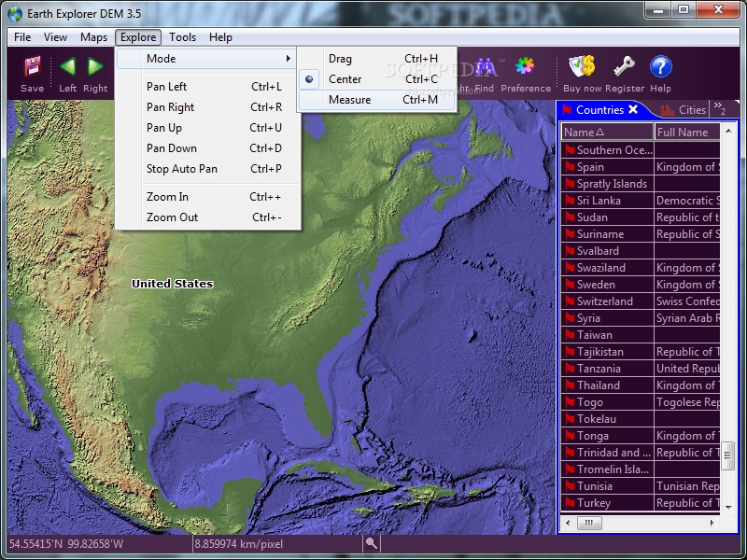Click the red flag icon beside Sweden

pyautogui.click(x=570, y=285)
